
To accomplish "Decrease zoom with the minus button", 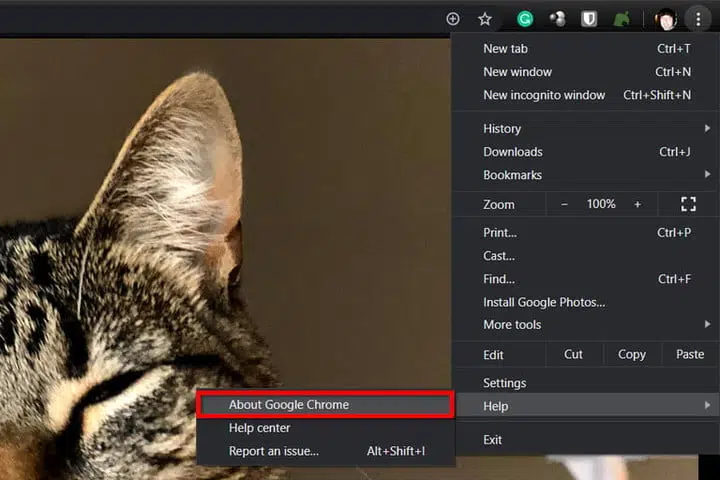I will (x=564, y=204).
